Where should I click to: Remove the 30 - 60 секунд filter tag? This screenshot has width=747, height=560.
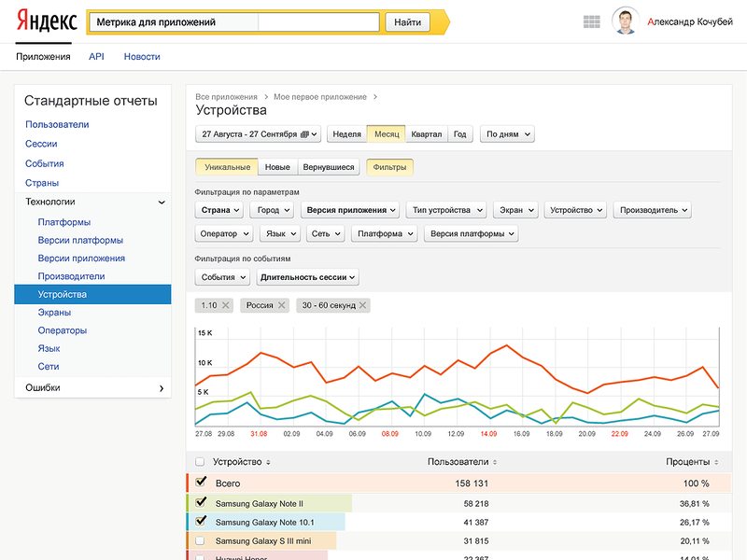click(x=362, y=305)
